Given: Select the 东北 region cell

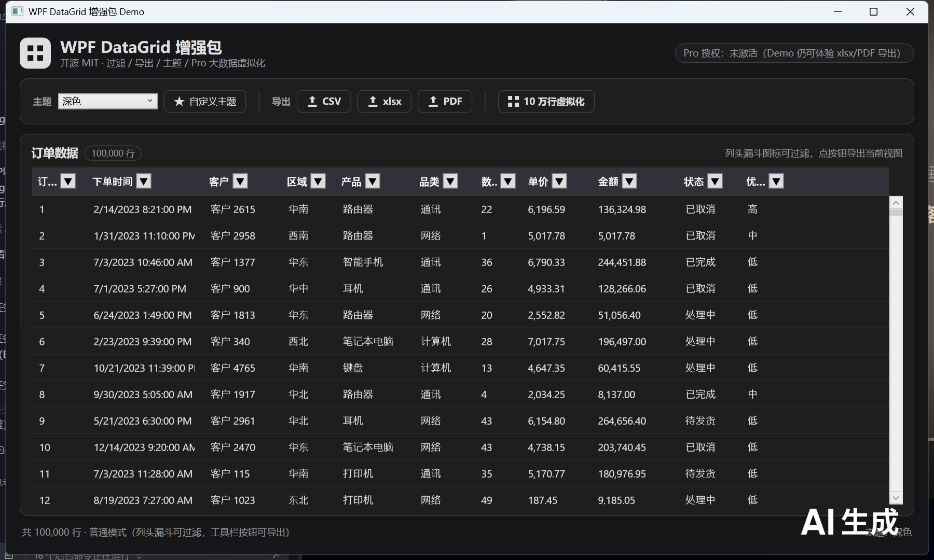Looking at the screenshot, I should tap(298, 500).
